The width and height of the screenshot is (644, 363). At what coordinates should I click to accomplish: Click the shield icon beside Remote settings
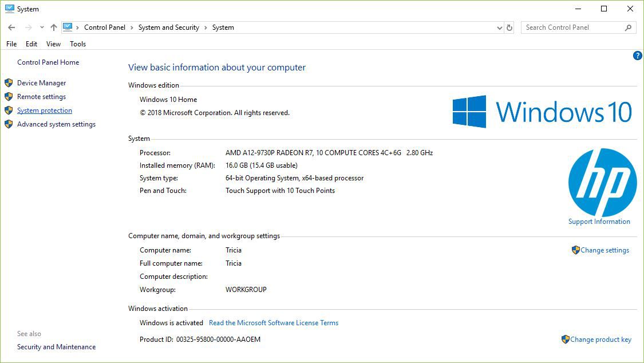click(x=9, y=97)
